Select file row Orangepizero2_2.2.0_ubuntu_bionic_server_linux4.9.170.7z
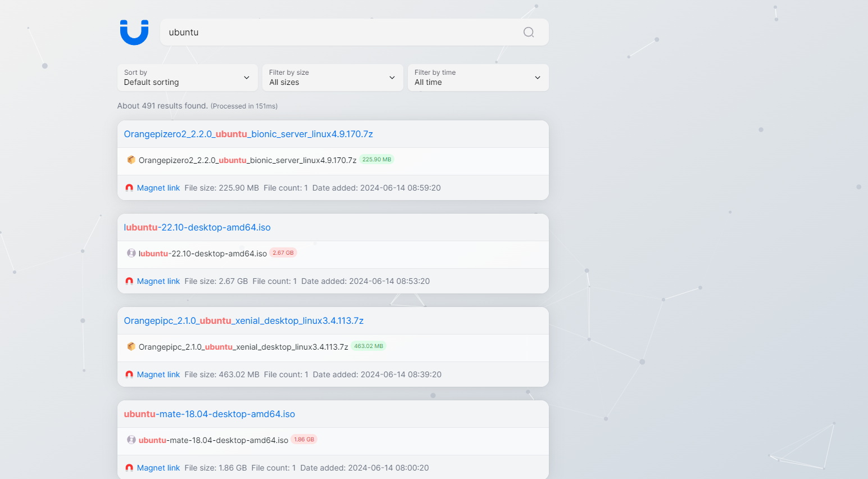Screen dimensions: 868x479 (x=333, y=161)
